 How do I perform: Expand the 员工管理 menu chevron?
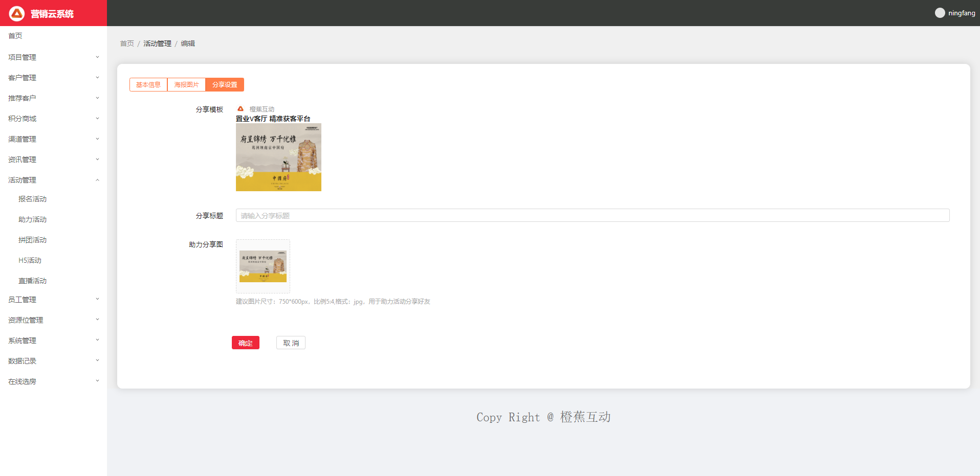(97, 299)
